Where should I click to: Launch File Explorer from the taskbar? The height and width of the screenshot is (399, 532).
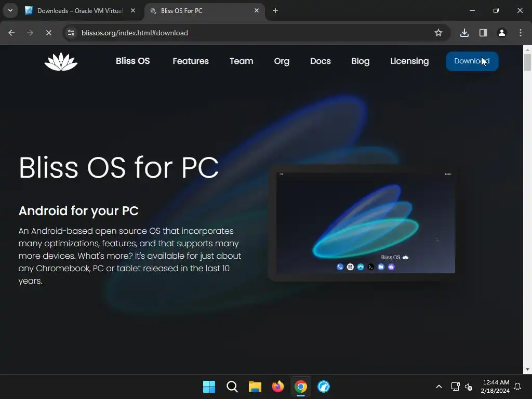[x=255, y=387]
